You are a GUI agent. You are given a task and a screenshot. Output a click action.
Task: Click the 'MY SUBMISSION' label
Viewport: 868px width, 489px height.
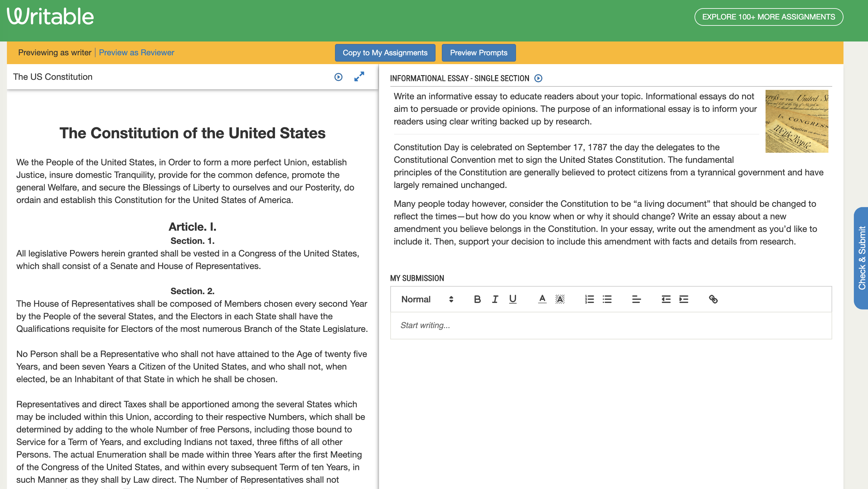coord(417,278)
